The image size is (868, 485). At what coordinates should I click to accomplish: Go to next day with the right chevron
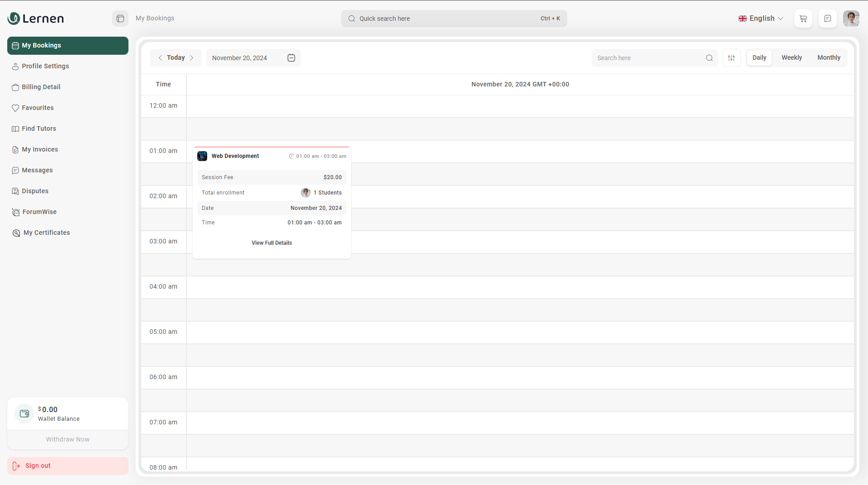(191, 58)
